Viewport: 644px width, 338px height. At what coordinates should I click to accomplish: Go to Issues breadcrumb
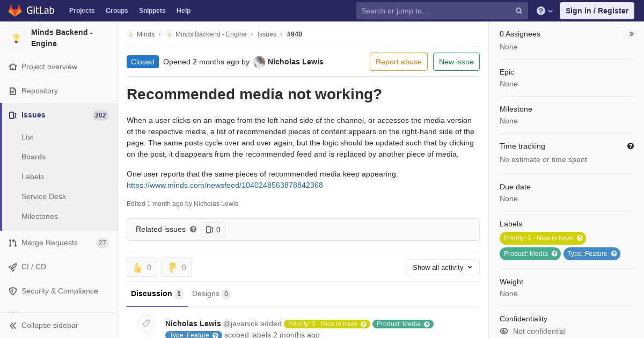pos(267,34)
